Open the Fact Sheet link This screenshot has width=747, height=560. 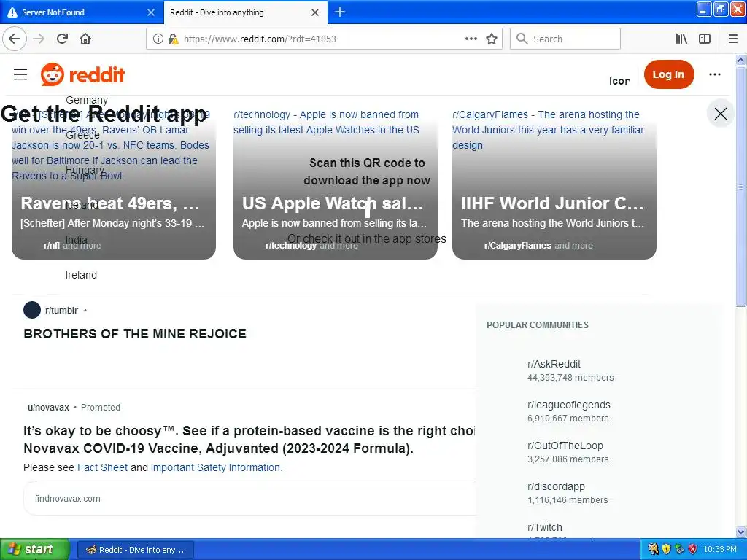102,467
